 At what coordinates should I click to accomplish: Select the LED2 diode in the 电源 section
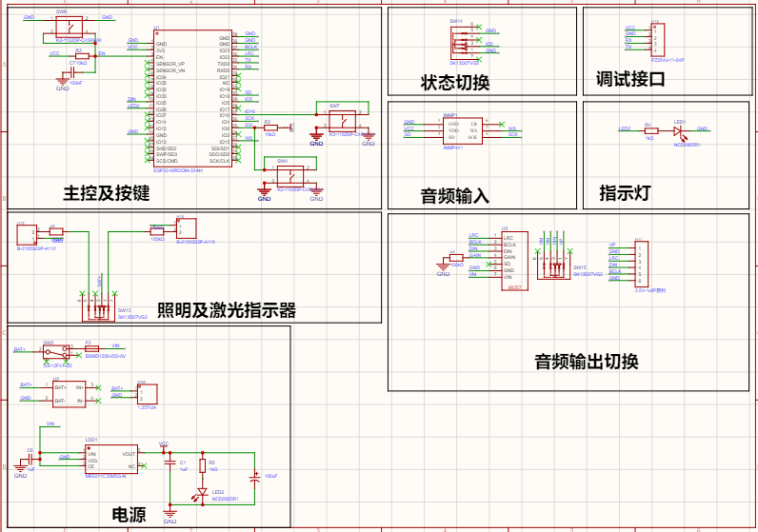pyautogui.click(x=203, y=493)
